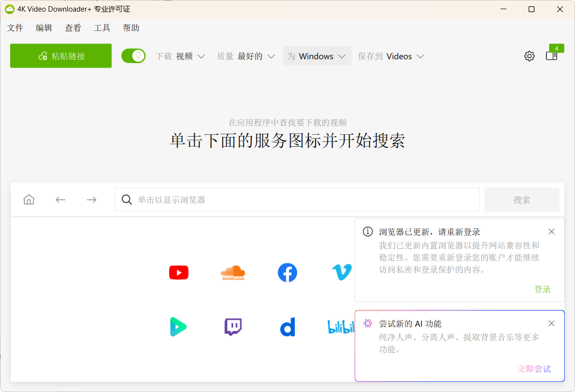Click 登录 in the browser update notice
The image size is (575, 392).
[x=543, y=289]
